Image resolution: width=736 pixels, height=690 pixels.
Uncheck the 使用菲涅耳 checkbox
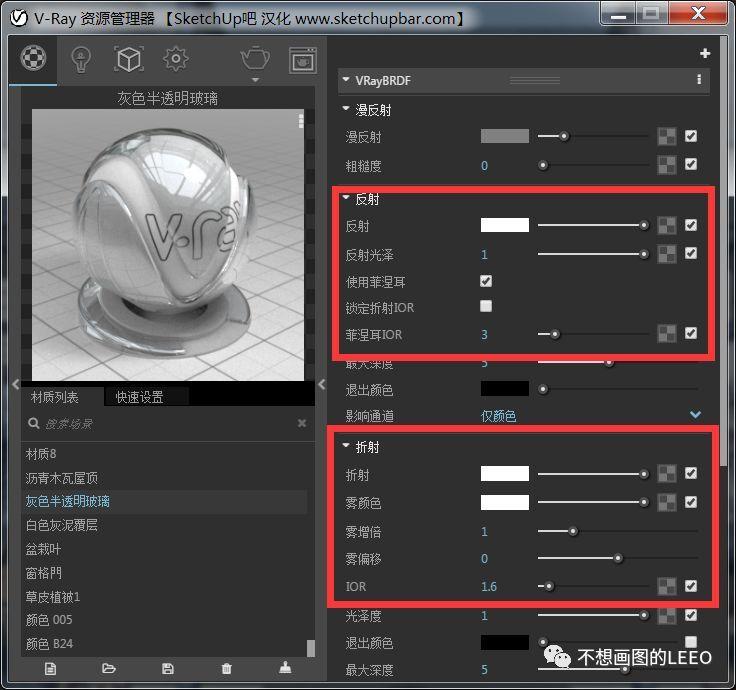tap(486, 281)
